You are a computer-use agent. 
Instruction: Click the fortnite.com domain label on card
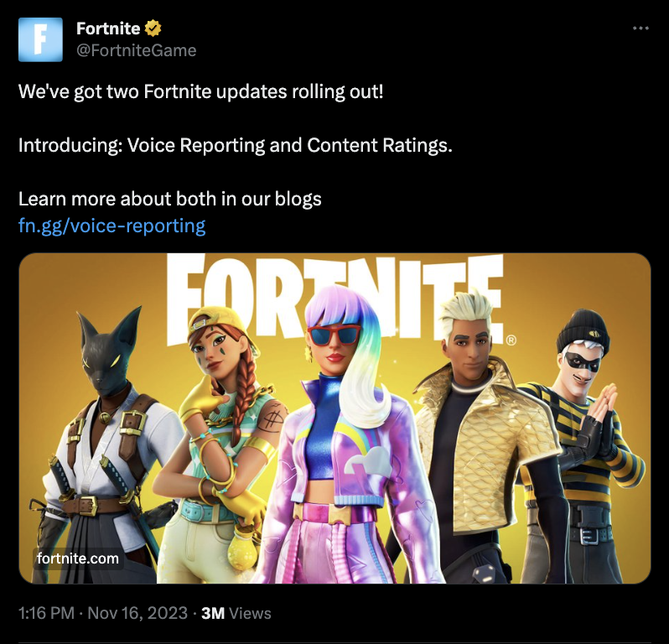(x=78, y=558)
